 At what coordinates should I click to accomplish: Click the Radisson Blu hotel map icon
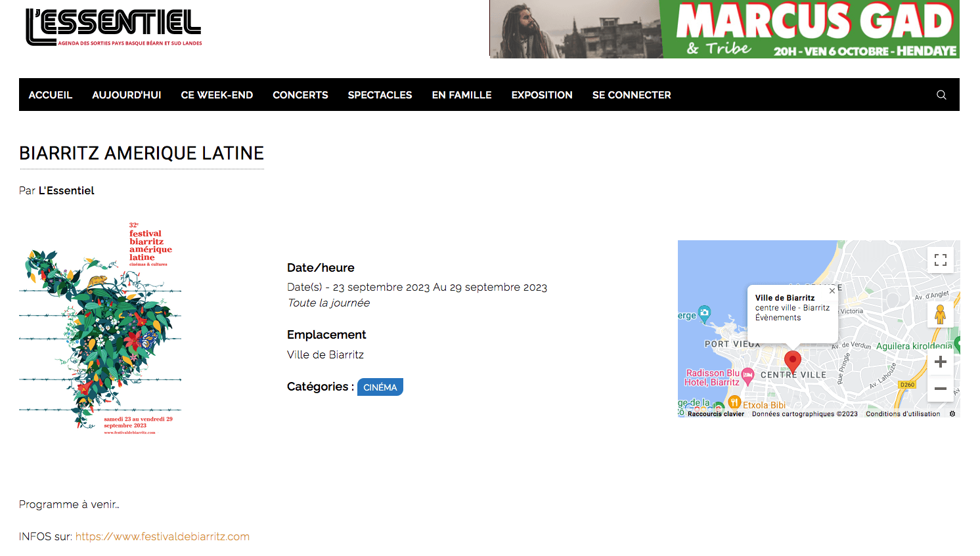pyautogui.click(x=747, y=375)
